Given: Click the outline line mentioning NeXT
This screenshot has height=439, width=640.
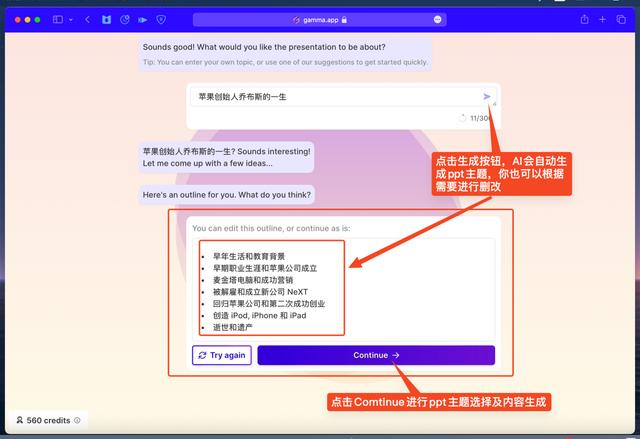Looking at the screenshot, I should (260, 292).
